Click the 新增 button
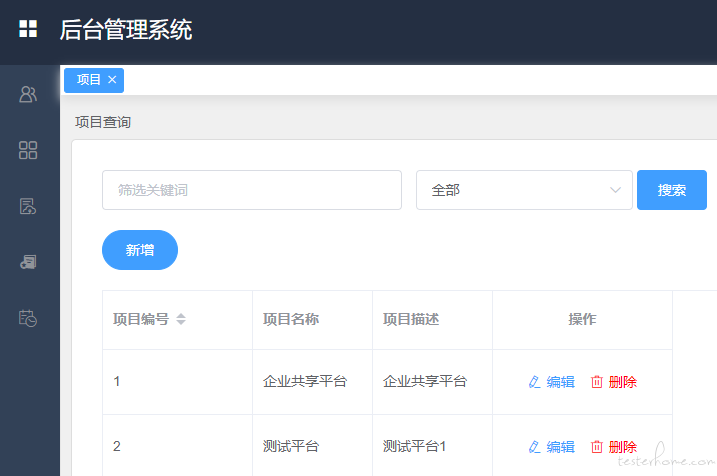 pyautogui.click(x=140, y=250)
